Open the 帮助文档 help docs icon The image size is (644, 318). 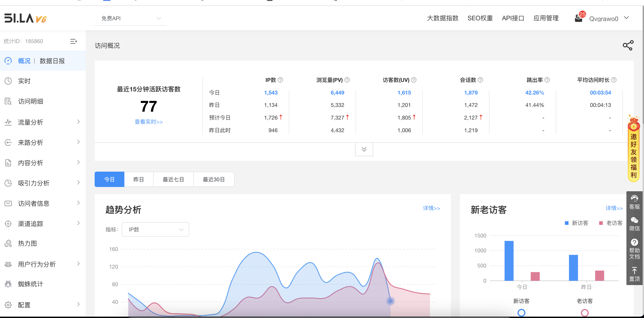(x=634, y=249)
